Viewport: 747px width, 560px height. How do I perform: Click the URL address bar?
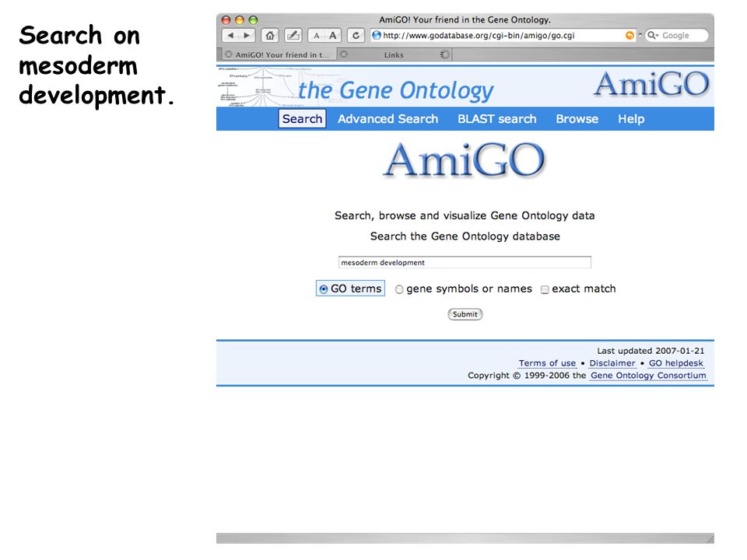point(503,35)
